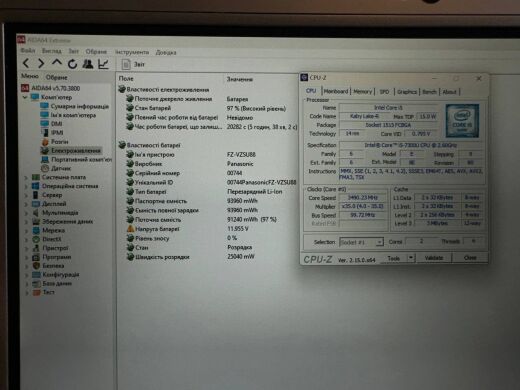Select the Стан батареї row
Viewport: 520px width, 390px height.
pyautogui.click(x=207, y=108)
